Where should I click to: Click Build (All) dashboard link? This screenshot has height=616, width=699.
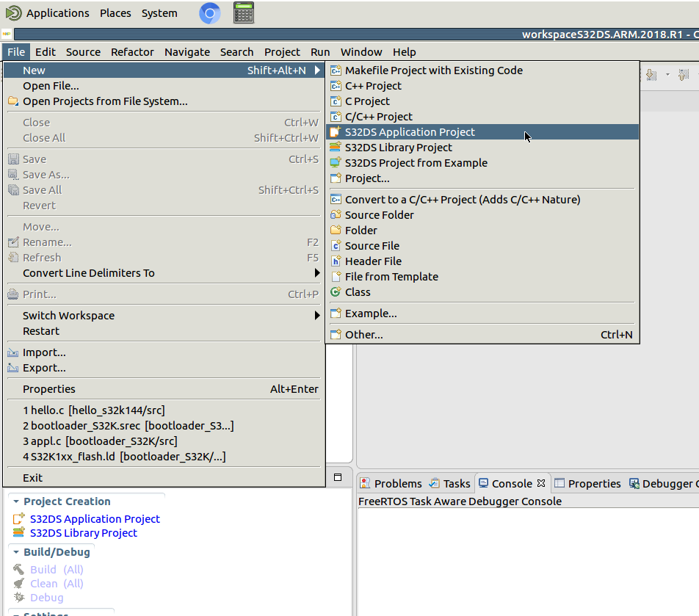pyautogui.click(x=57, y=570)
